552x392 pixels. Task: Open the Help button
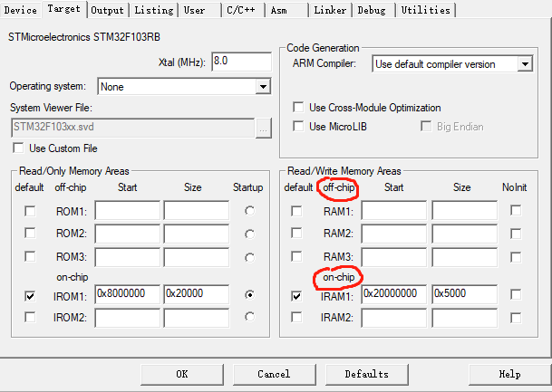[509, 374]
